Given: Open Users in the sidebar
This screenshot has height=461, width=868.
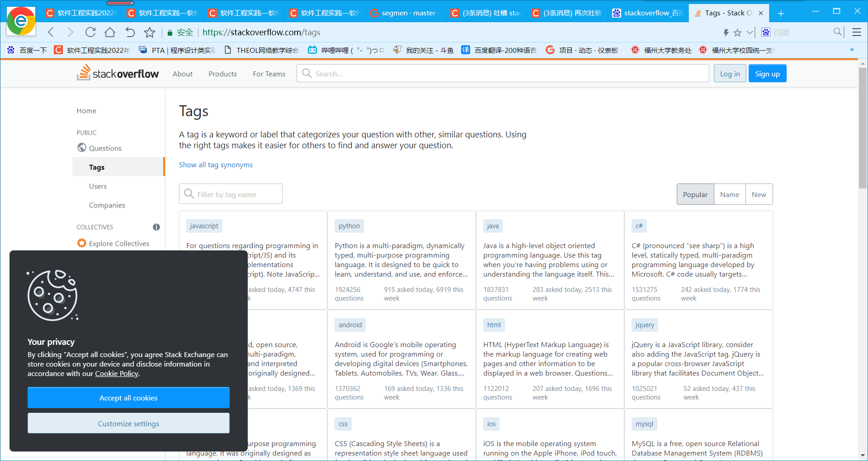Looking at the screenshot, I should click(x=98, y=186).
